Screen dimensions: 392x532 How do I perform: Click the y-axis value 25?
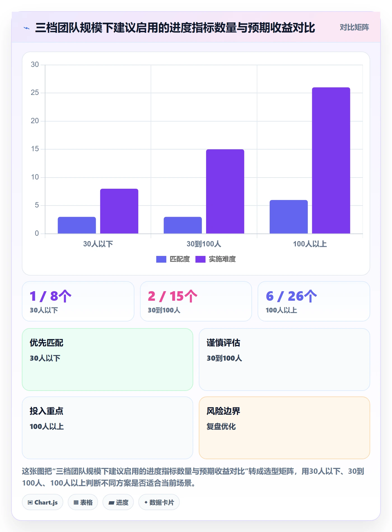coord(35,93)
